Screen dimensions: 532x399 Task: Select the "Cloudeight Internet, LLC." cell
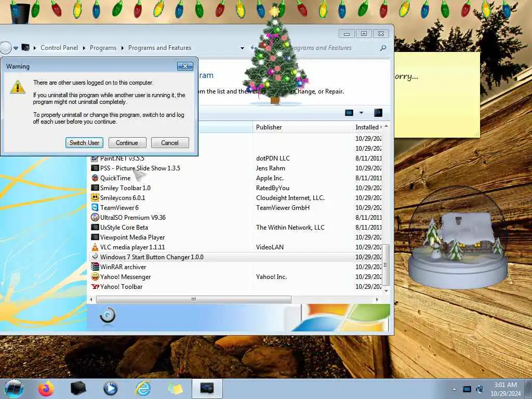point(290,197)
